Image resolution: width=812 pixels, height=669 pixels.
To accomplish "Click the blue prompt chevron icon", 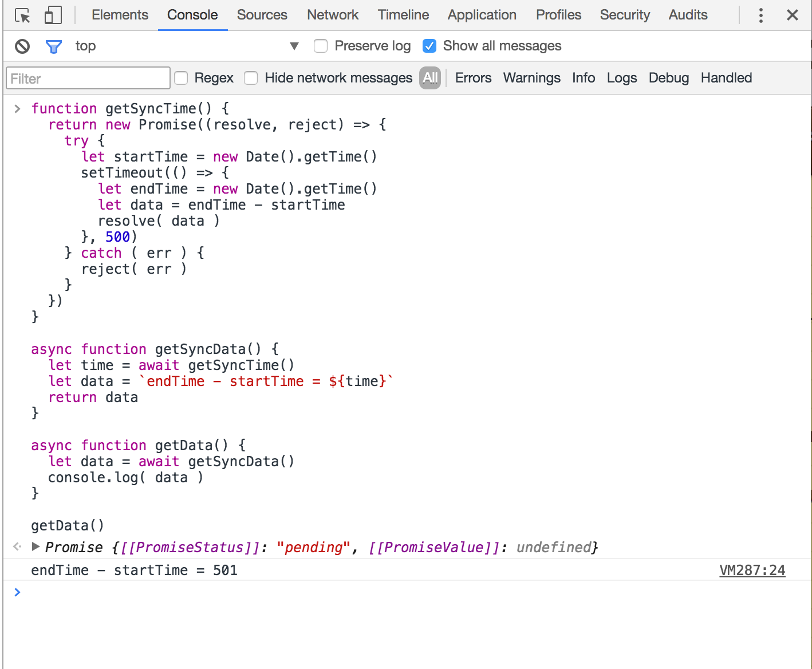I will tap(17, 592).
